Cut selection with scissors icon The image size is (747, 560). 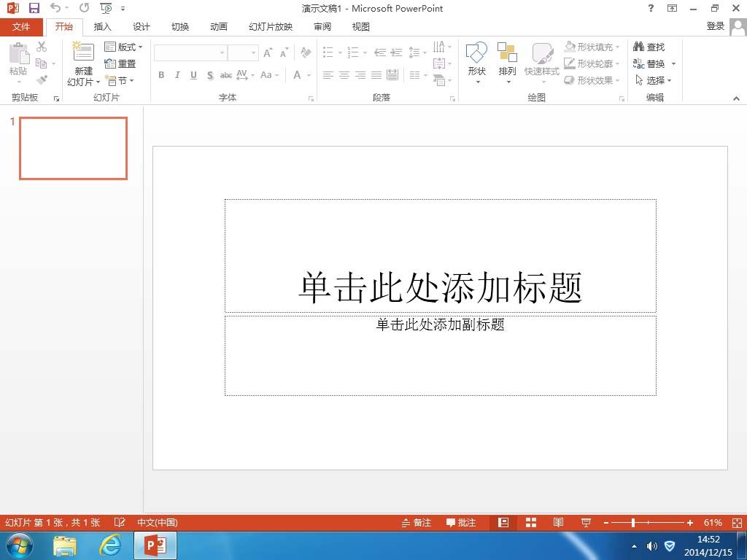[x=42, y=47]
